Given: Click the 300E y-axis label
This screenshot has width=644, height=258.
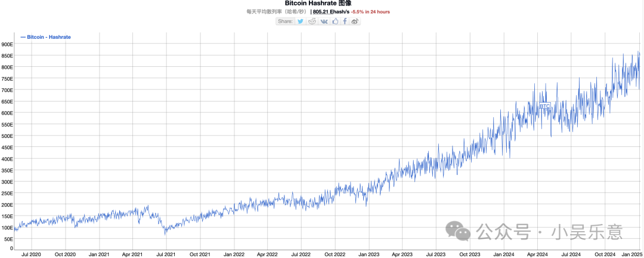Looking at the screenshot, I should point(7,182).
